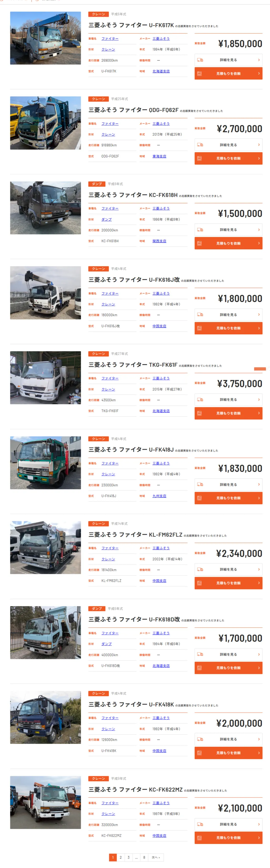
Task: Click document icon on ¥2,700,000 listing's 見積もりを依頼
Action: pos(199,158)
